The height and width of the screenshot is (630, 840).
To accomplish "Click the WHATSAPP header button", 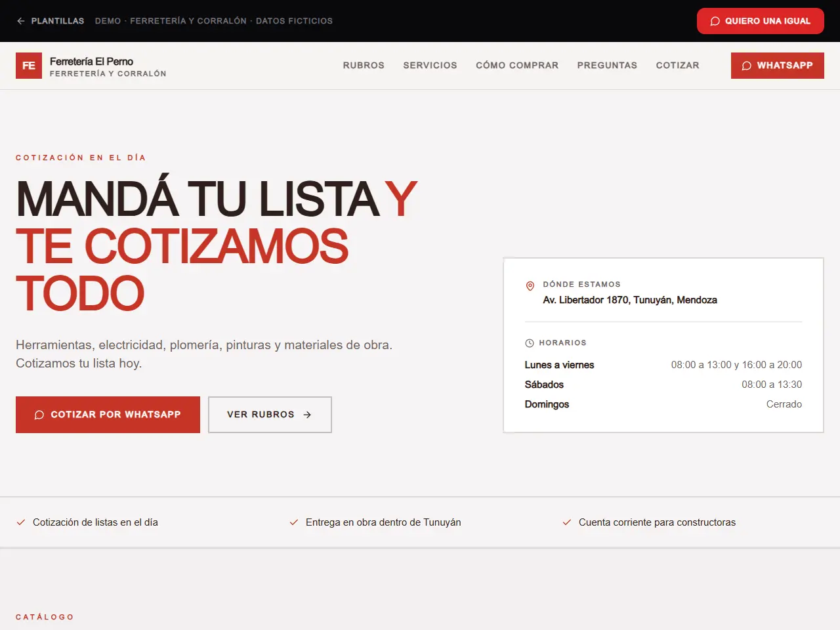I will coord(778,66).
